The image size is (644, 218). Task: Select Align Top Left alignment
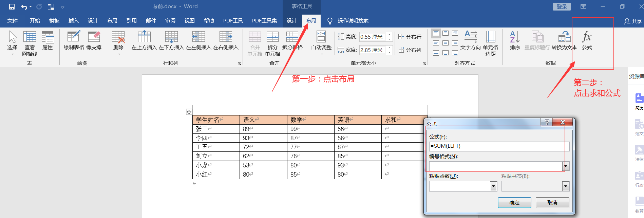[x=436, y=33]
